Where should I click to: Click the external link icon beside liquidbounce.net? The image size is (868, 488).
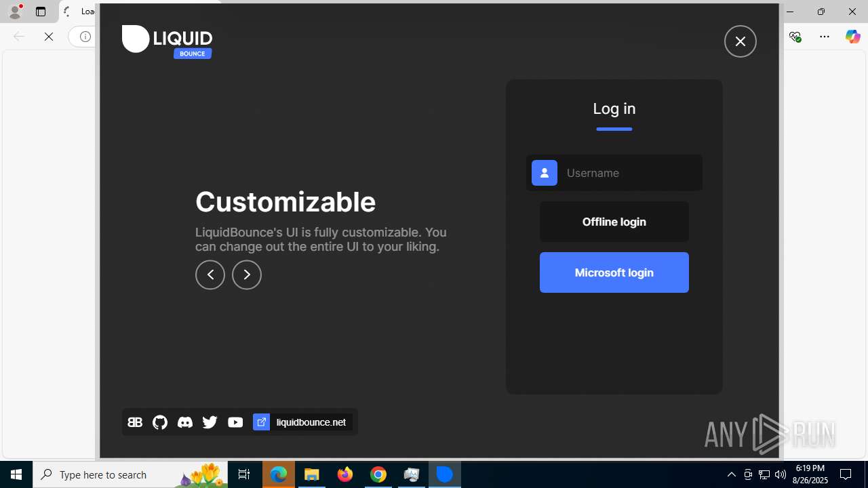[261, 422]
